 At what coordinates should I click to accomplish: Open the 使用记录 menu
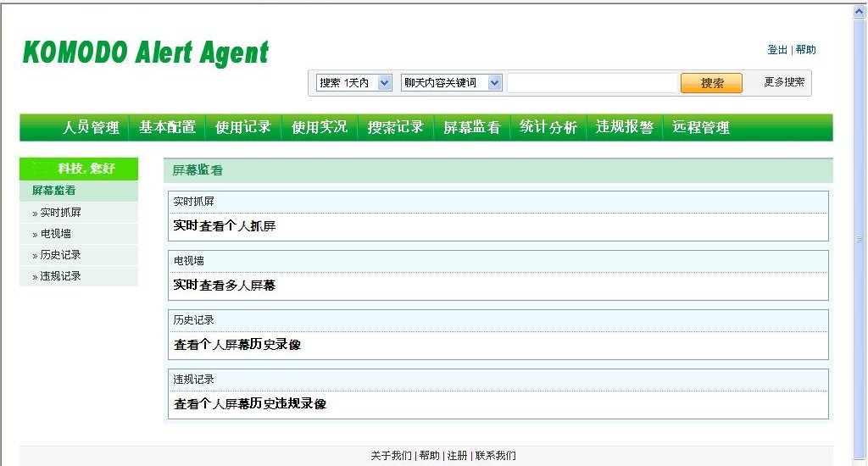coord(243,127)
